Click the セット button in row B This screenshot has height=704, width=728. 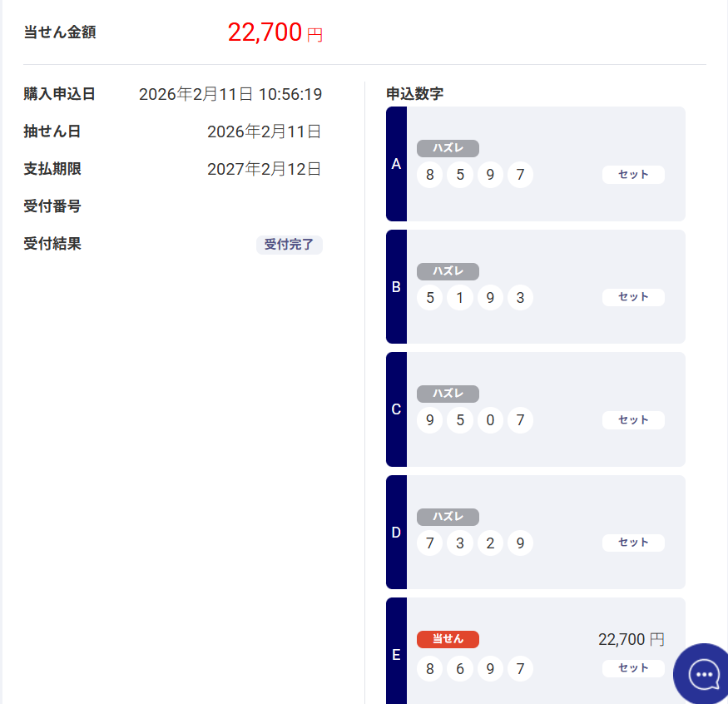(x=633, y=297)
